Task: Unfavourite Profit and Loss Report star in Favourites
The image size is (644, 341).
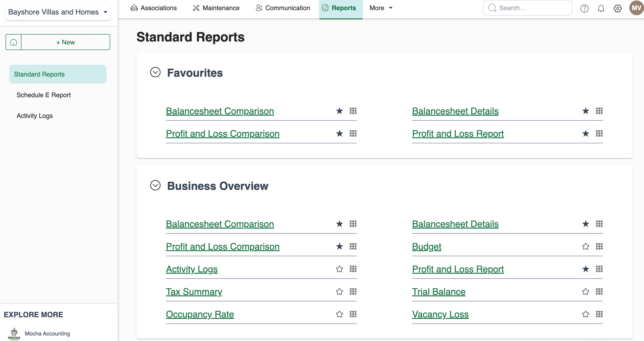Action: (x=586, y=134)
